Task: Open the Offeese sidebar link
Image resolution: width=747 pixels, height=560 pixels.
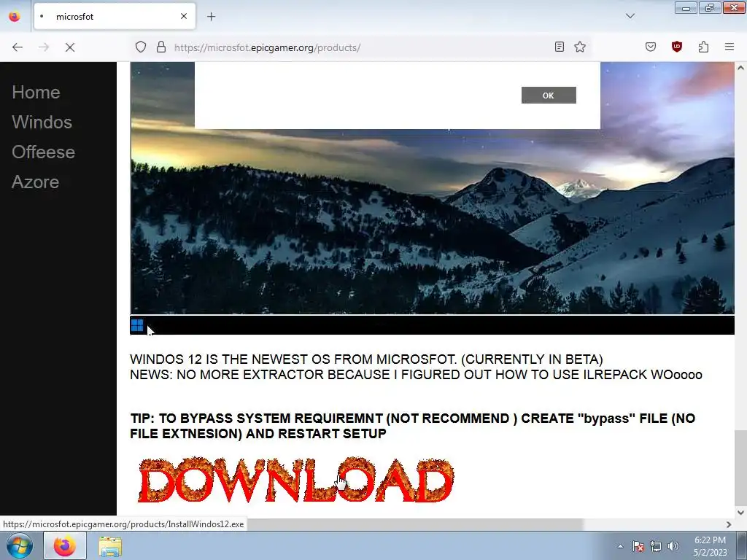Action: (43, 152)
